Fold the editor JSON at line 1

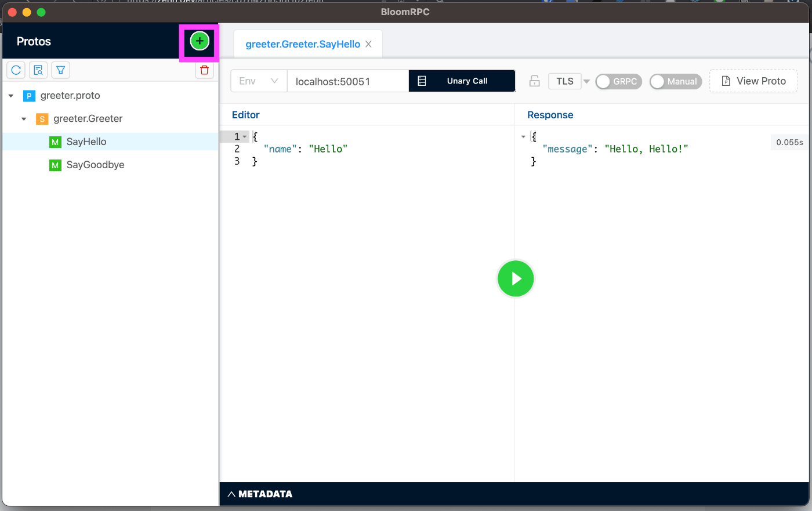(x=245, y=137)
